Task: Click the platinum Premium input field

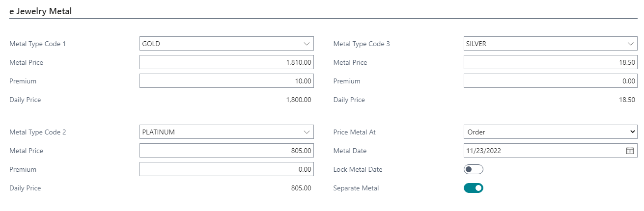Action: [226, 169]
